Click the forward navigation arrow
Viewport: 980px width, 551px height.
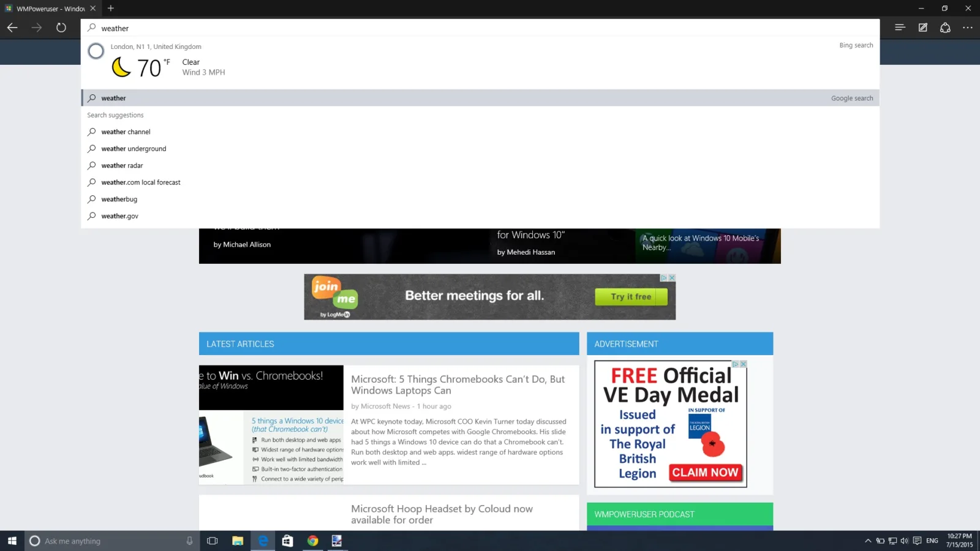pyautogui.click(x=37, y=28)
